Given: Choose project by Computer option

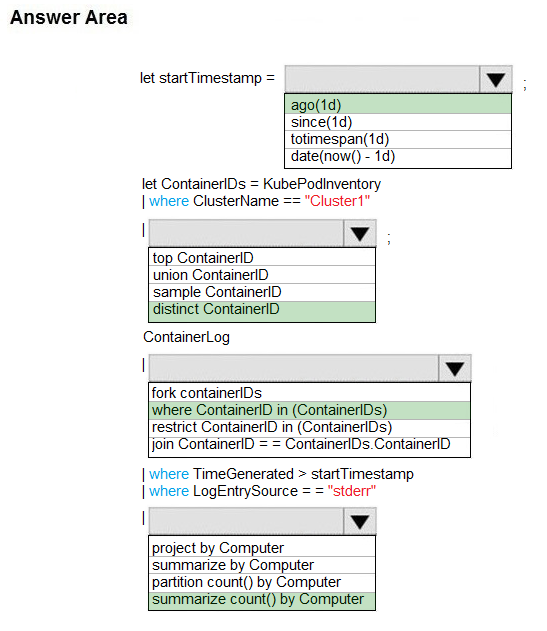Looking at the screenshot, I should [x=262, y=547].
